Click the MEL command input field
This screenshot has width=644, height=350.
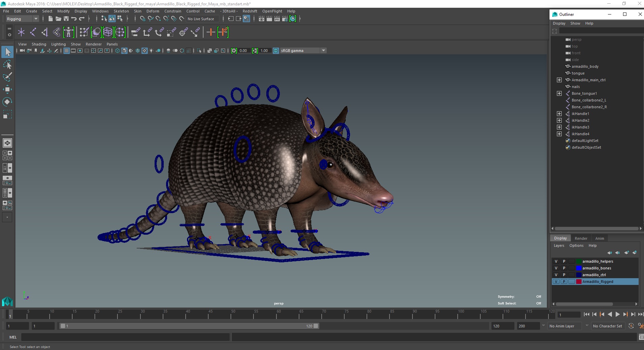125,337
